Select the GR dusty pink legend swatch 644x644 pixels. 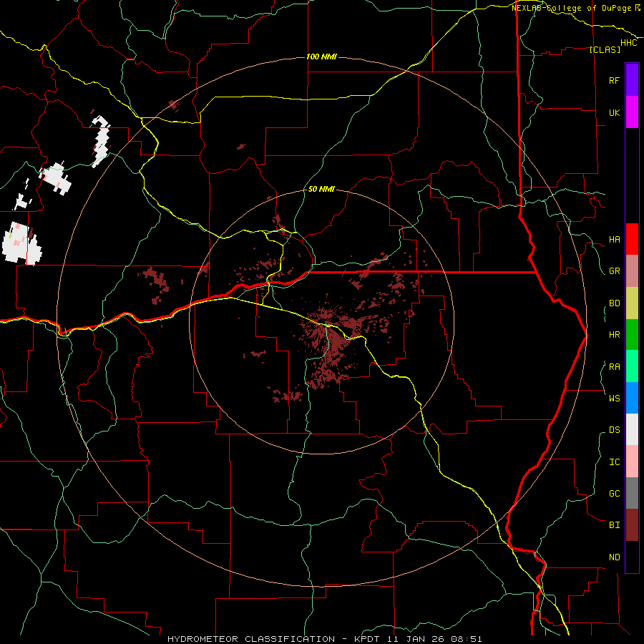[632, 271]
